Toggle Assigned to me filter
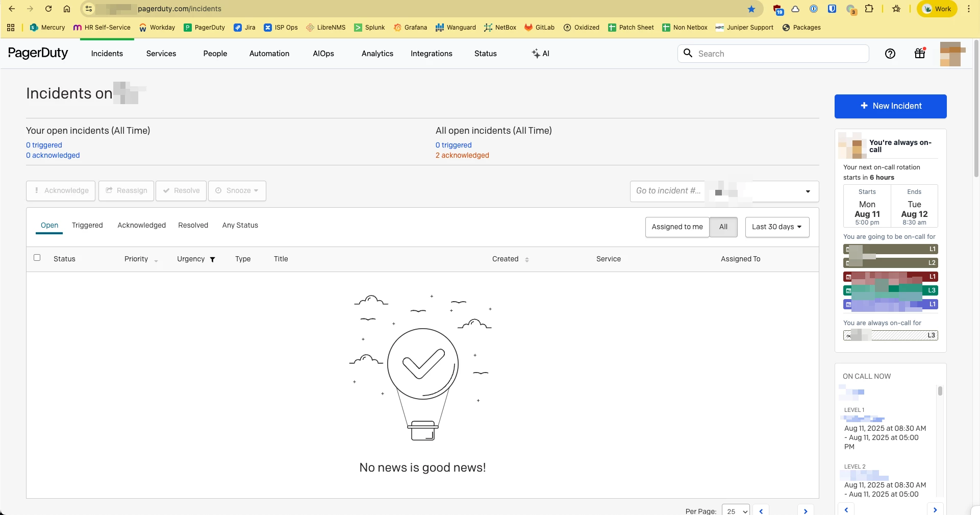980x515 pixels. point(677,227)
